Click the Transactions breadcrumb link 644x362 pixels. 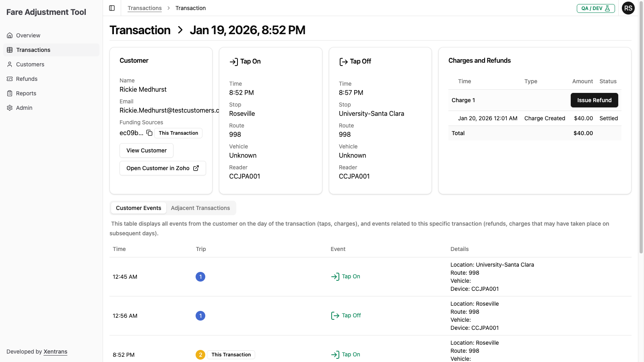pyautogui.click(x=144, y=8)
